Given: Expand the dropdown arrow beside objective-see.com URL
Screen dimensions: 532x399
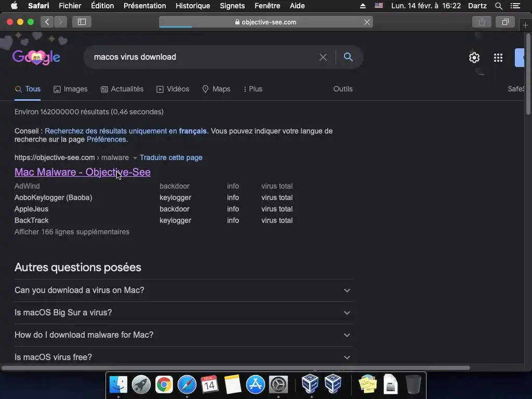Looking at the screenshot, I should tap(135, 158).
